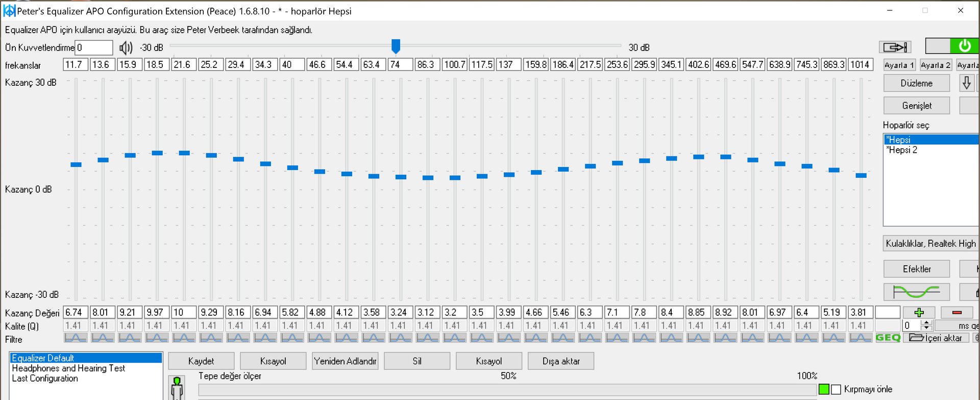Click the pre-amplification slider handle

[x=396, y=46]
